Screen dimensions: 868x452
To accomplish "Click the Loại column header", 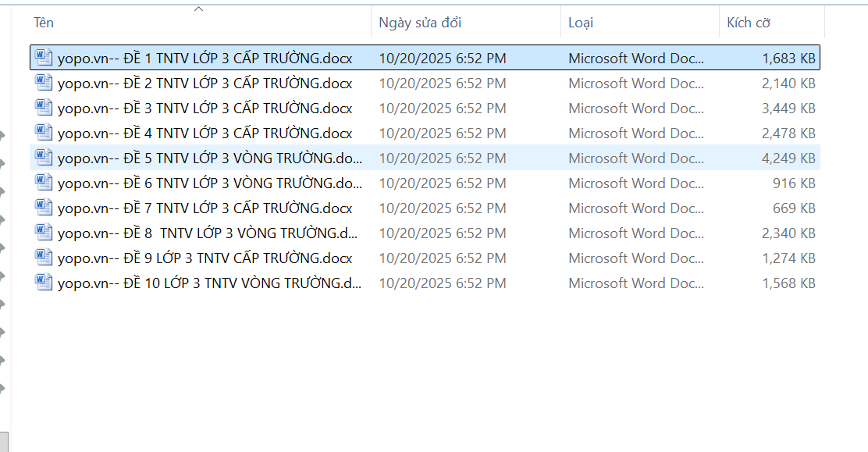I will (x=581, y=23).
